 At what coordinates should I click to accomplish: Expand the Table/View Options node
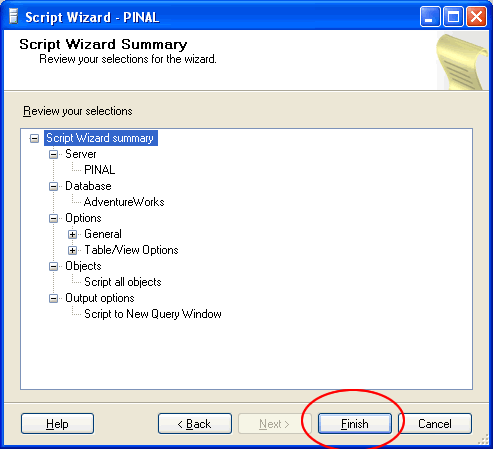coord(72,250)
